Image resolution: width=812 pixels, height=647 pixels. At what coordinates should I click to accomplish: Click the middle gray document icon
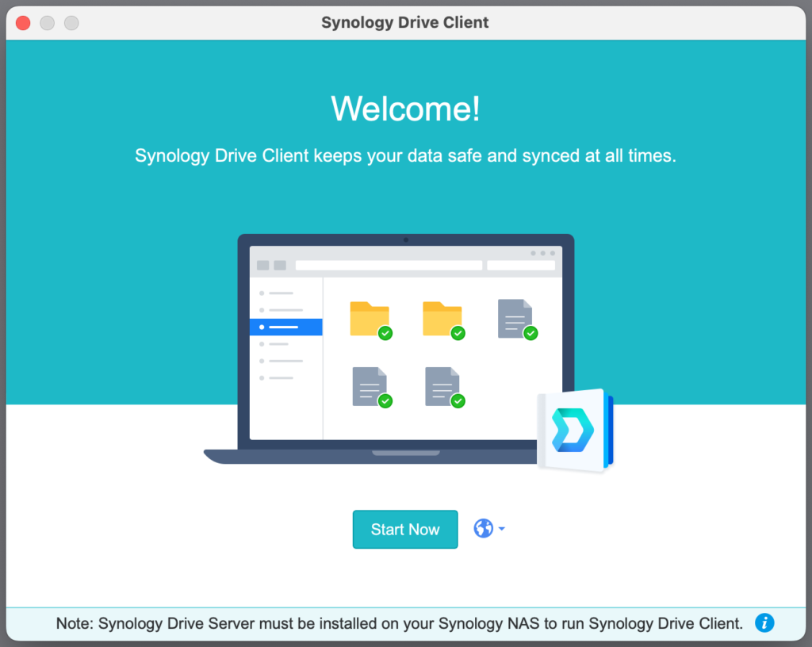[x=441, y=385]
